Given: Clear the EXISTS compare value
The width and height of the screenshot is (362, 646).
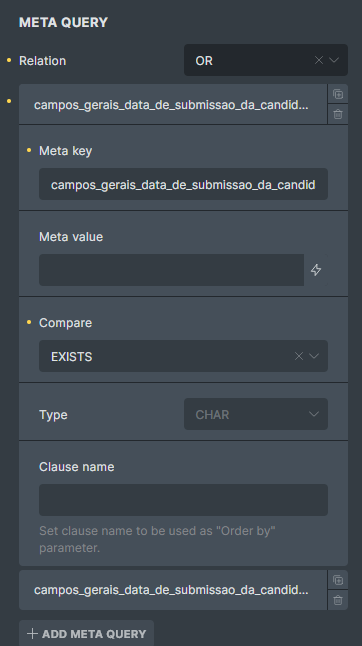Looking at the screenshot, I should pyautogui.click(x=299, y=356).
